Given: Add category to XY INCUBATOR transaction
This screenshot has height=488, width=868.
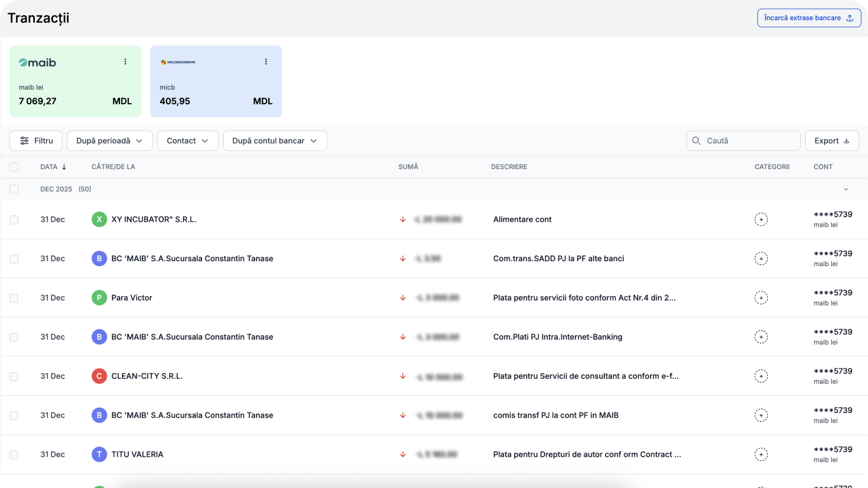Looking at the screenshot, I should tap(761, 219).
